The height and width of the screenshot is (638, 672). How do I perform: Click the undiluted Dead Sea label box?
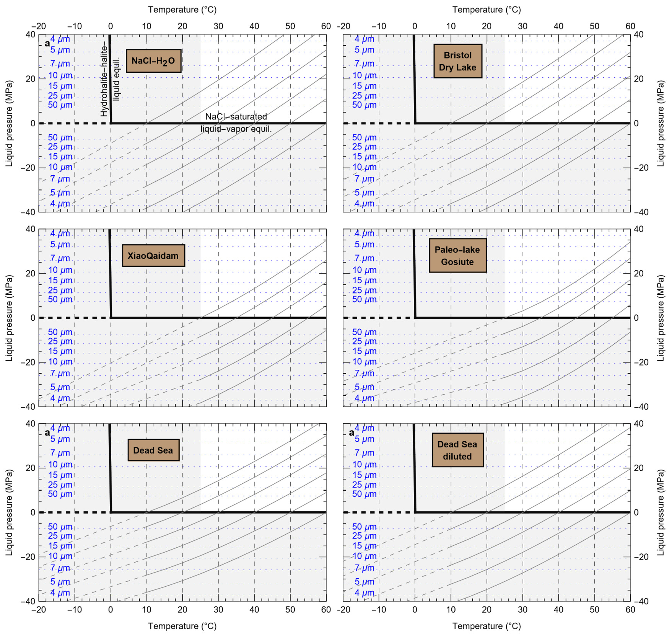[153, 450]
